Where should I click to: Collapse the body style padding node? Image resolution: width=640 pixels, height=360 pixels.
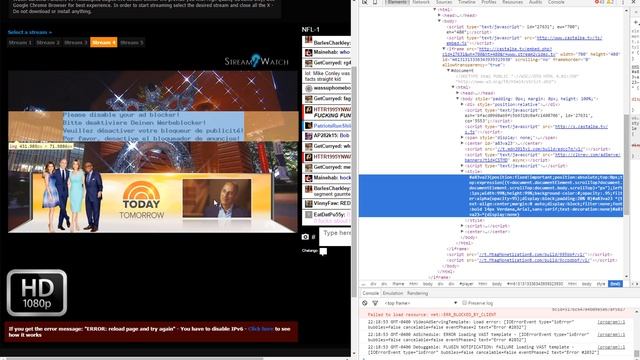tap(458, 98)
